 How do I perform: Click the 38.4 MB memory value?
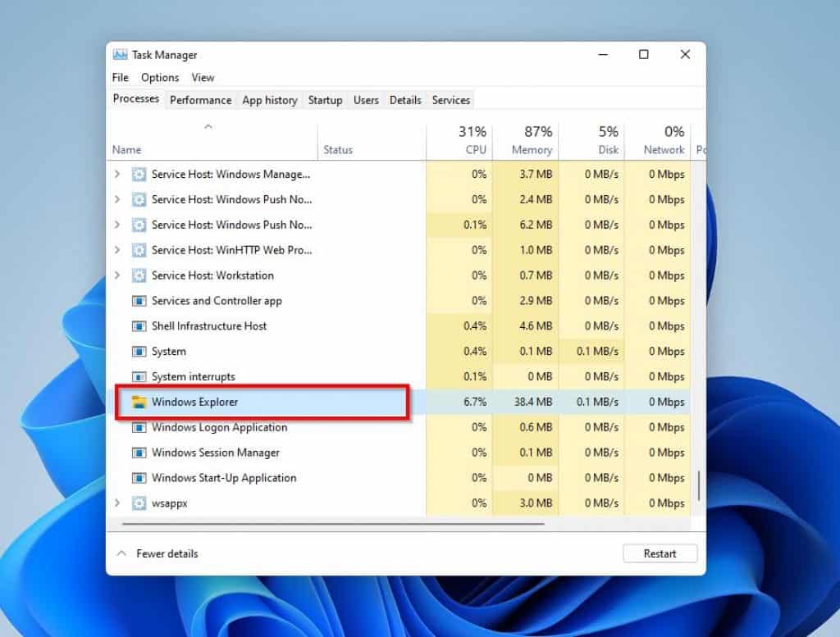[533, 402]
